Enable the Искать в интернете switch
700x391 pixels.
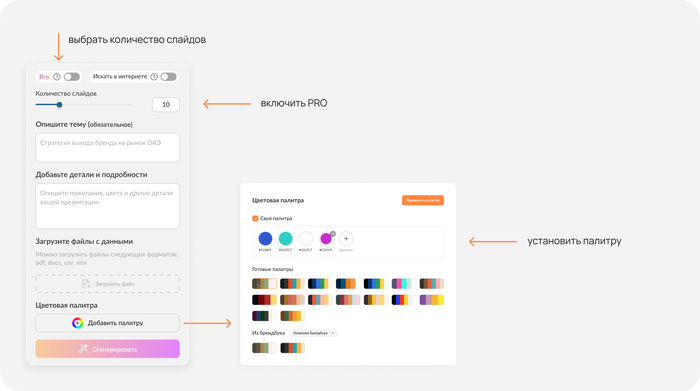coord(168,77)
